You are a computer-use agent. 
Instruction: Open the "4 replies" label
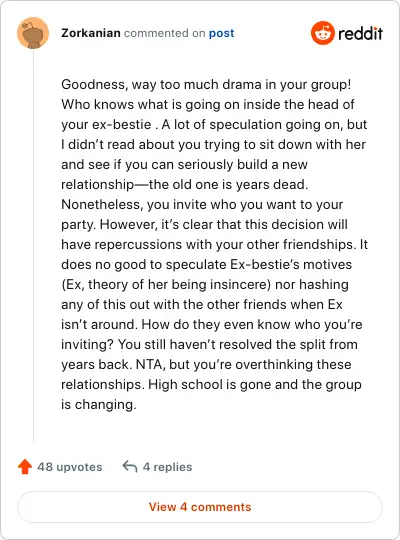coord(167,467)
